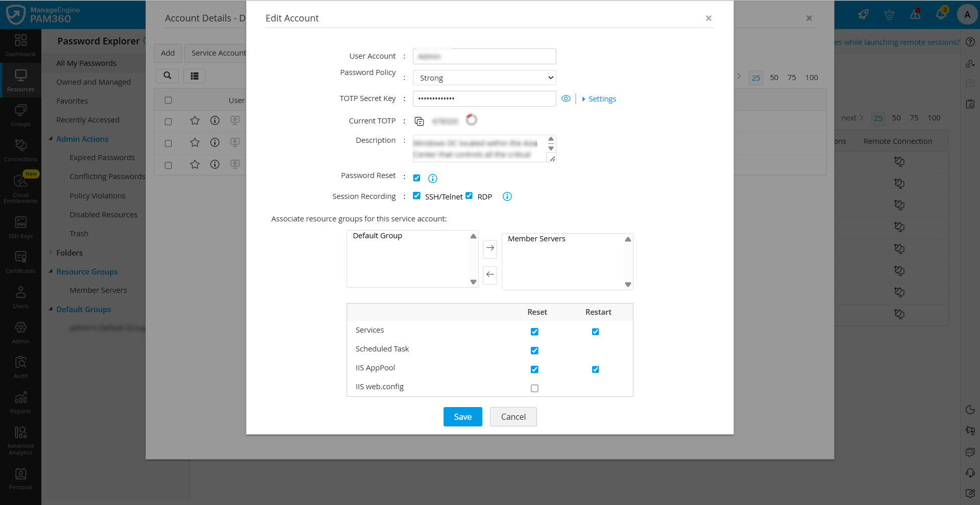Disable Restart for Services
Image resolution: width=980 pixels, height=505 pixels.
[x=595, y=332]
